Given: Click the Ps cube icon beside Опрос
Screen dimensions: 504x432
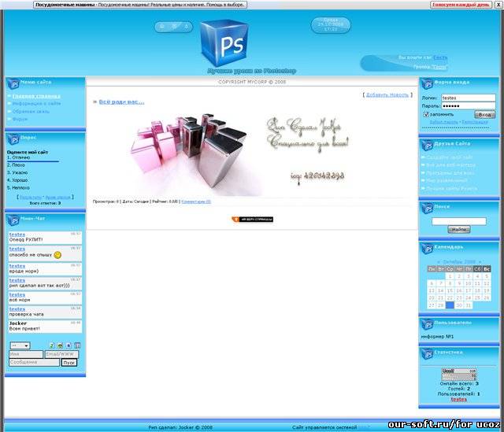Looking at the screenshot, I should pyautogui.click(x=13, y=138).
